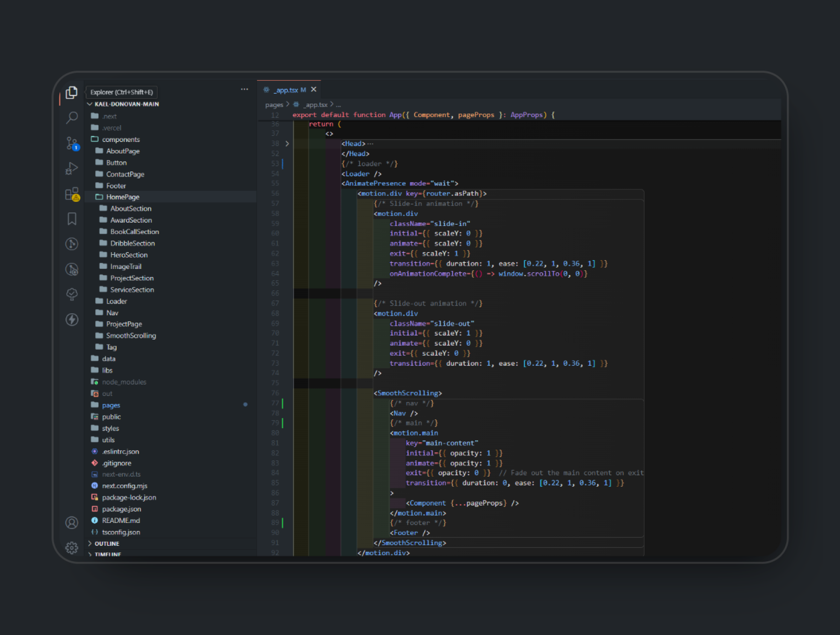This screenshot has height=635, width=840.
Task: Unfold the collapsed Head tag at line 38
Action: [x=287, y=144]
